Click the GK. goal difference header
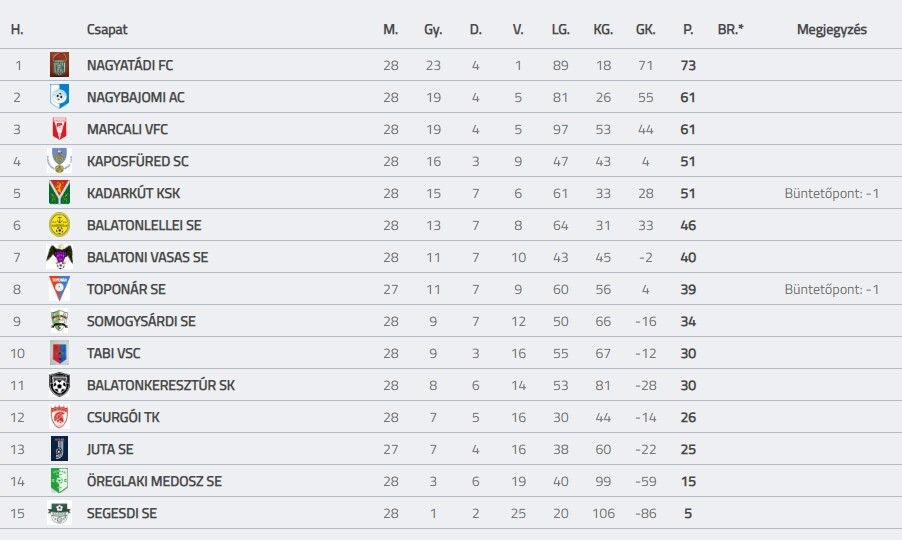This screenshot has height=540, width=902. [x=645, y=29]
